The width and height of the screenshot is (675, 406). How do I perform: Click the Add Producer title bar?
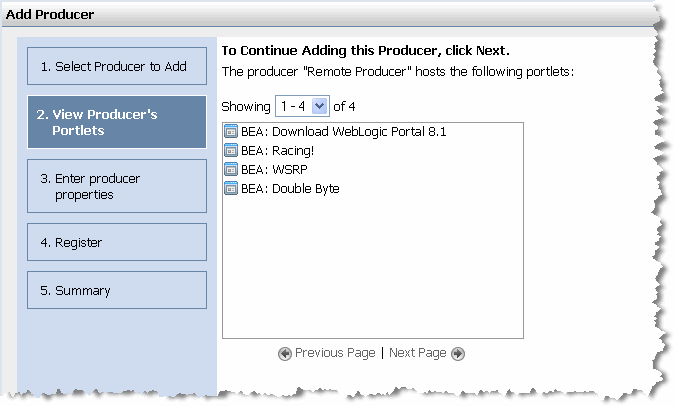330,17
